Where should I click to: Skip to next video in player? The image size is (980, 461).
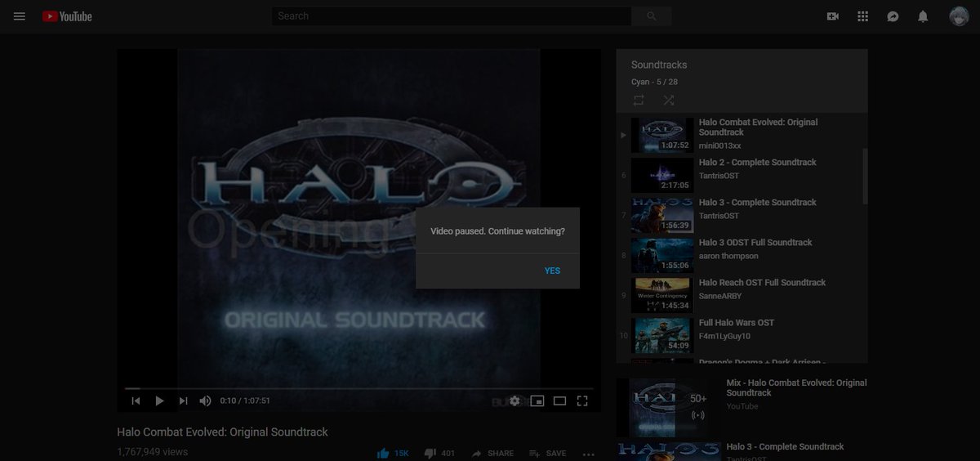[x=183, y=401]
